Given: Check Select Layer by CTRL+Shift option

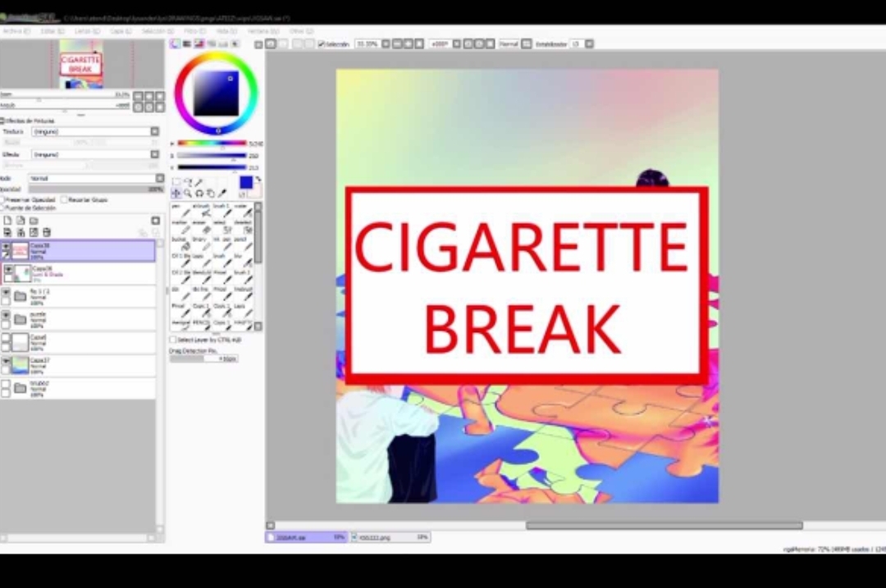Looking at the screenshot, I should coord(173,340).
